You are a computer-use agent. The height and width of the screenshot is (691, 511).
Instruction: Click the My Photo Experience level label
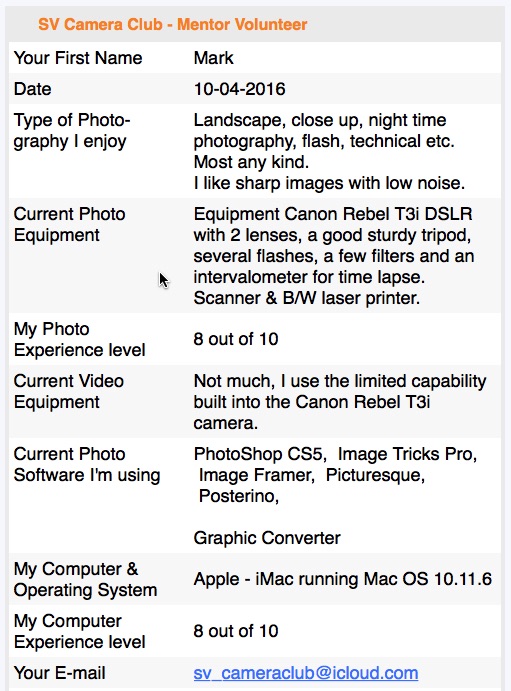[79, 339]
